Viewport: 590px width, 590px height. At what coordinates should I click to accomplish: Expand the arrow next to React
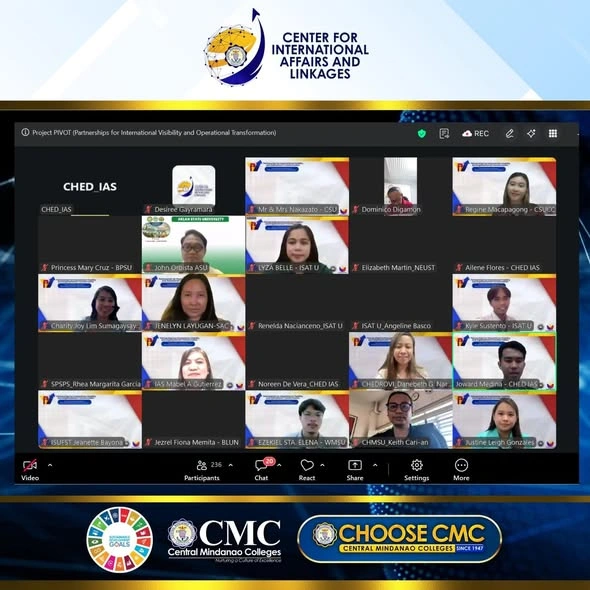pos(322,465)
